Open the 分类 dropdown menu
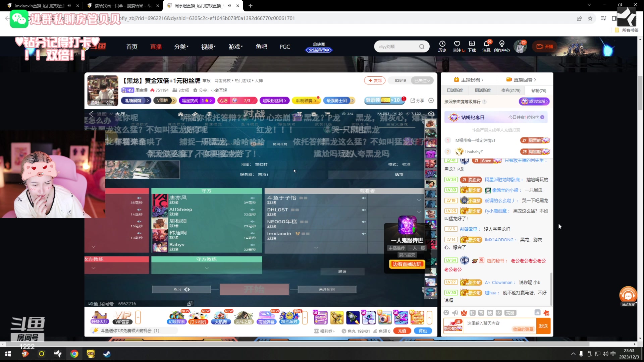Viewport: 644px width, 362px height. [181, 47]
